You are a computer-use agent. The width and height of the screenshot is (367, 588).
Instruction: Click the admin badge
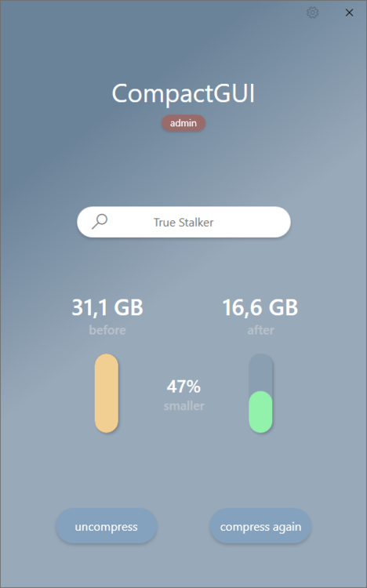coord(183,123)
